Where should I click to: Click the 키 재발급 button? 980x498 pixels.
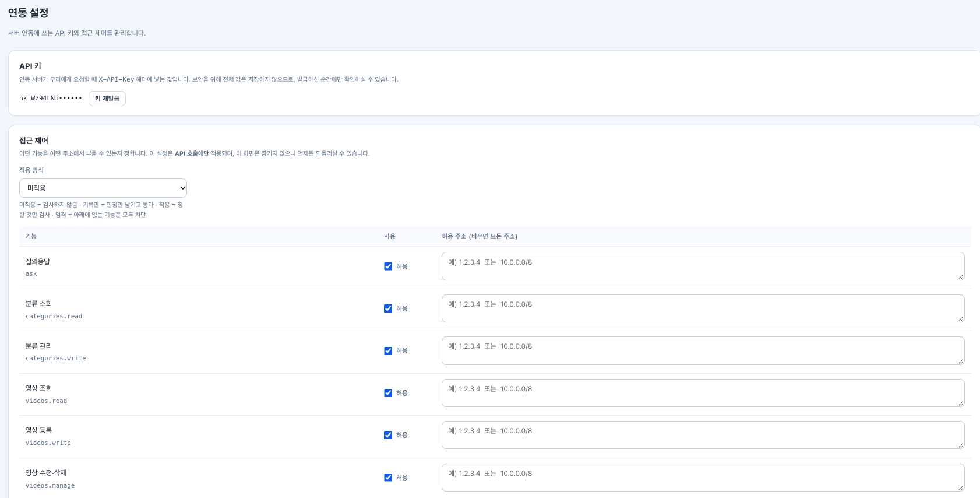click(107, 99)
